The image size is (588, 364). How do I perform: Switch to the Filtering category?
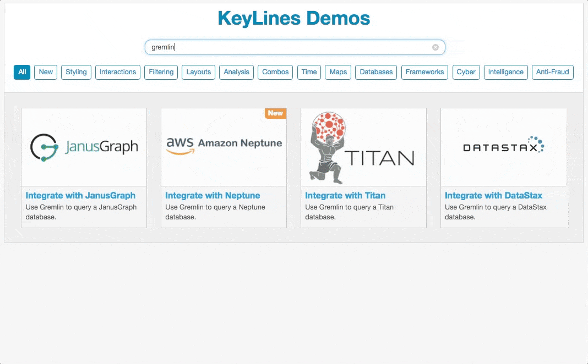click(x=161, y=72)
